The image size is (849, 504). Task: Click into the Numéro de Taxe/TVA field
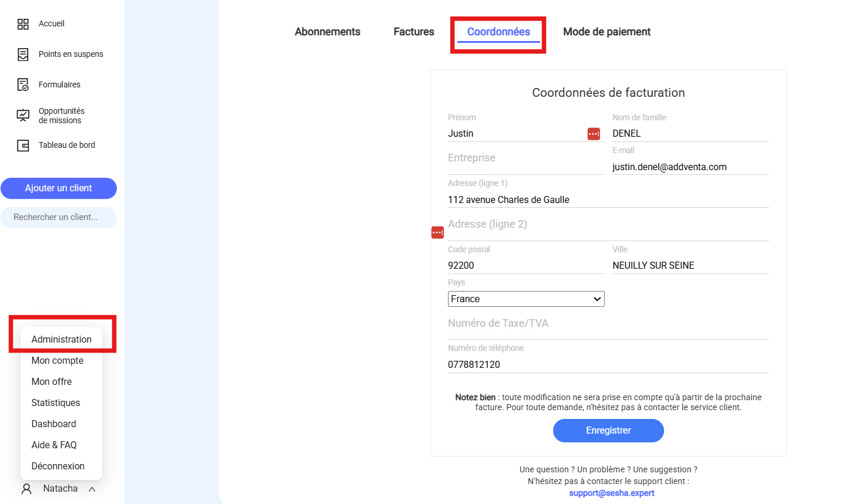(608, 327)
